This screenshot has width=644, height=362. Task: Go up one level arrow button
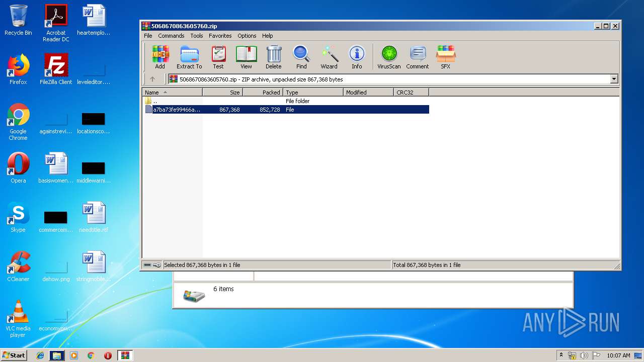(152, 79)
